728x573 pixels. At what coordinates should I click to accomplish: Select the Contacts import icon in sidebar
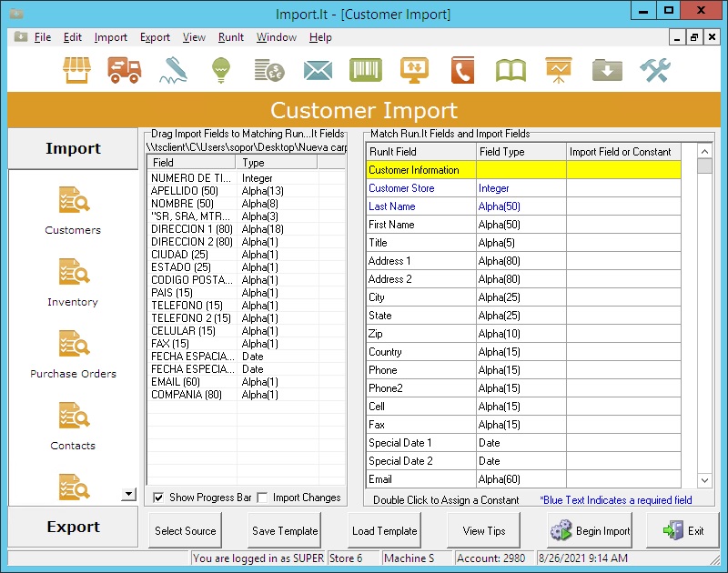pyautogui.click(x=74, y=416)
